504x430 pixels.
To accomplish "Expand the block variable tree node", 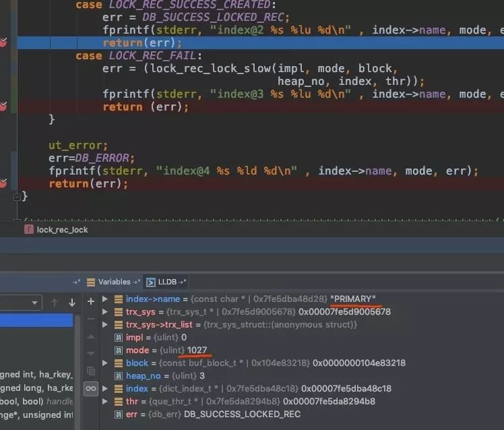I will [104, 363].
